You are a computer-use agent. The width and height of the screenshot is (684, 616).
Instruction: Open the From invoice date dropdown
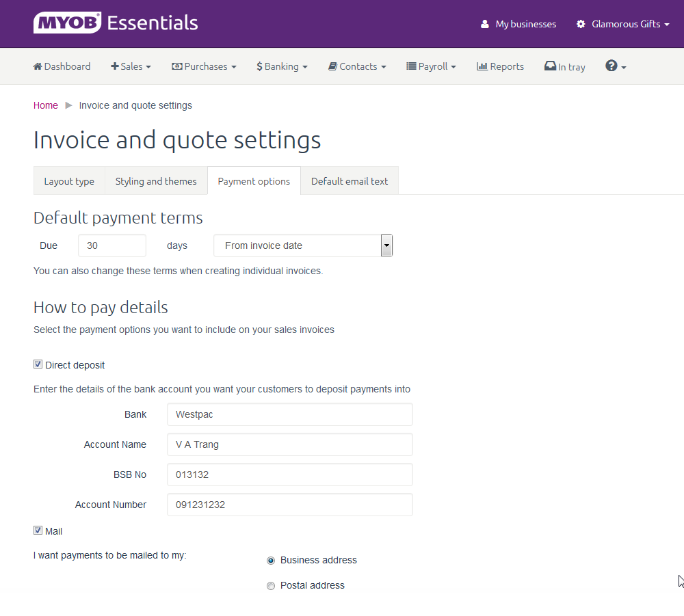(302, 245)
